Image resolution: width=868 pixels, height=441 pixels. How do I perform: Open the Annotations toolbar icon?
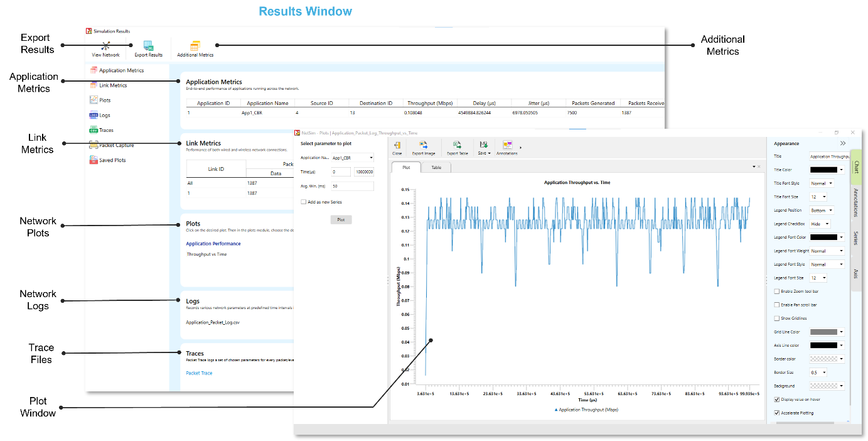(x=507, y=146)
